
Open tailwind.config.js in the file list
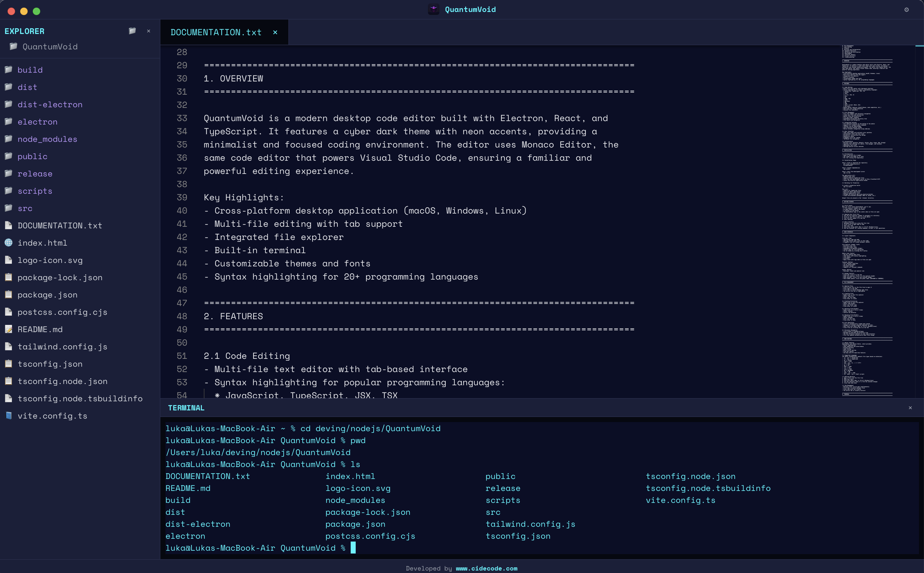[x=63, y=346]
